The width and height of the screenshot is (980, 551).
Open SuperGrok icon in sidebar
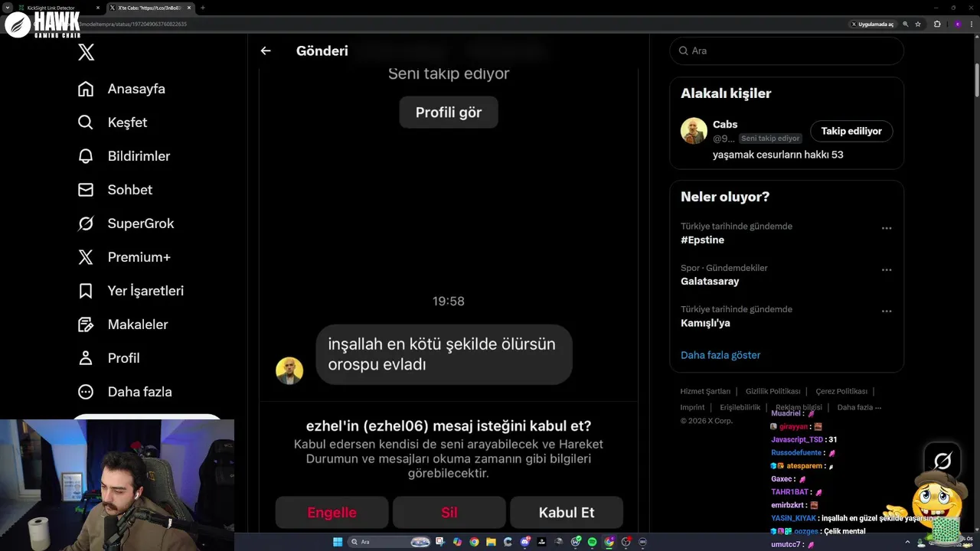coord(86,223)
